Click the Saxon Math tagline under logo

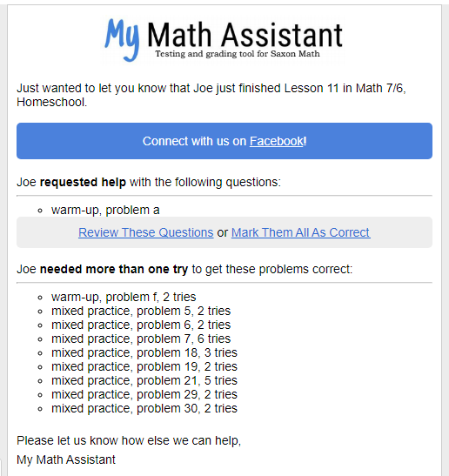pos(238,54)
